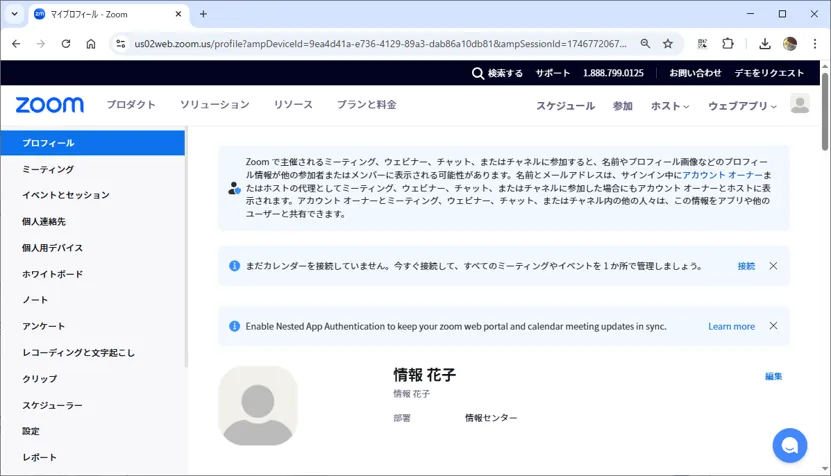Image resolution: width=831 pixels, height=476 pixels.
Task: Open the プロダクト menu
Action: click(x=131, y=104)
